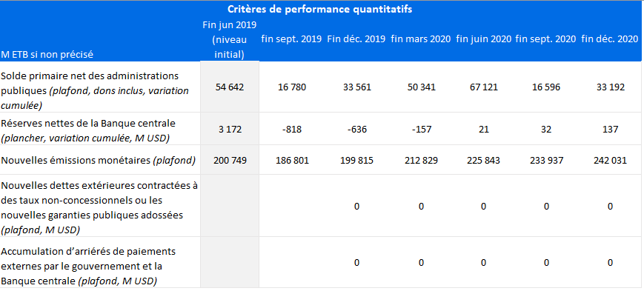Select the 'fin mars 2020' column header
This screenshot has height=291, width=644.
421,39
